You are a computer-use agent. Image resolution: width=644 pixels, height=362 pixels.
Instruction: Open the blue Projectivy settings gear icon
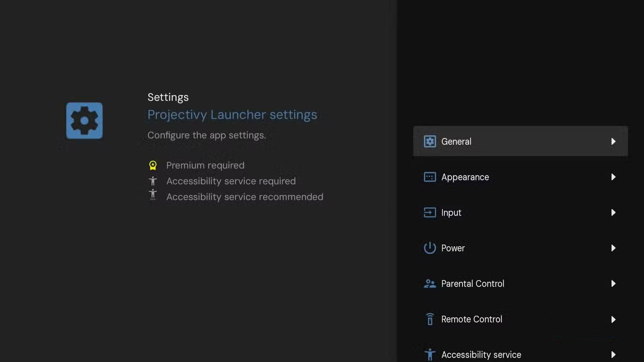84,121
